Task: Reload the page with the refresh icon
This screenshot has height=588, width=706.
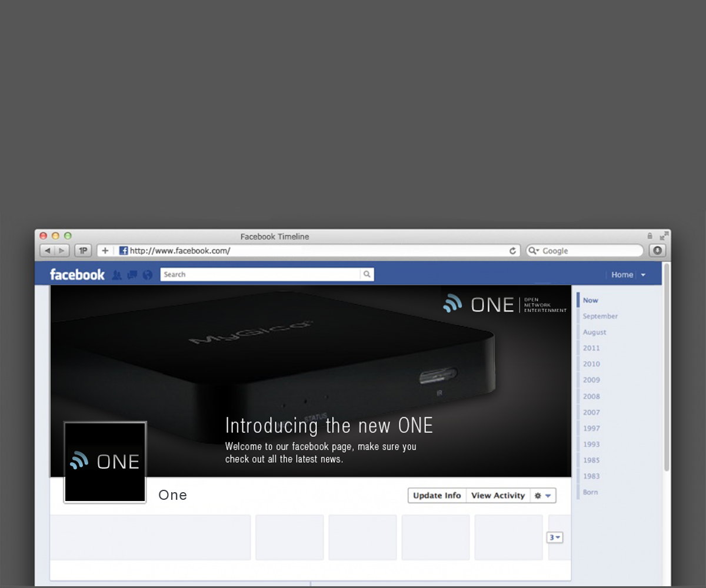Action: (512, 250)
